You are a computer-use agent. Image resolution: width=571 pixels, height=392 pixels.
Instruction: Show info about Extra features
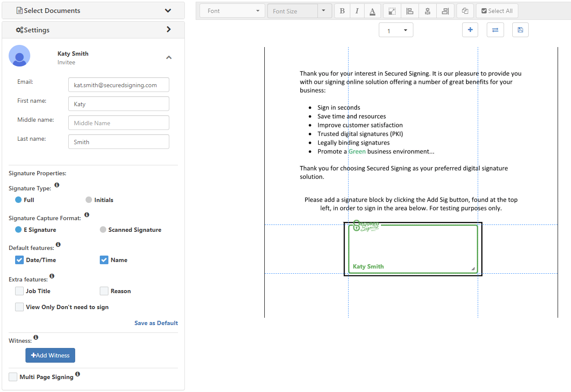pos(52,276)
